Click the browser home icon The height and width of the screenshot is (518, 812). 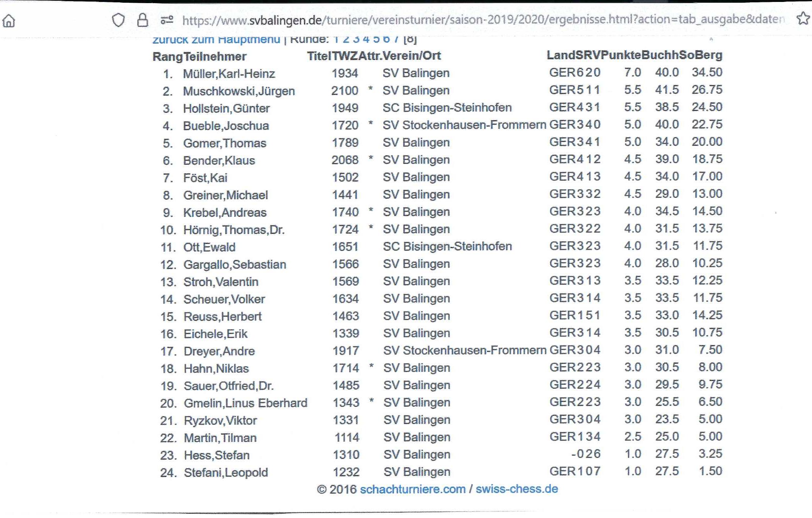point(9,21)
